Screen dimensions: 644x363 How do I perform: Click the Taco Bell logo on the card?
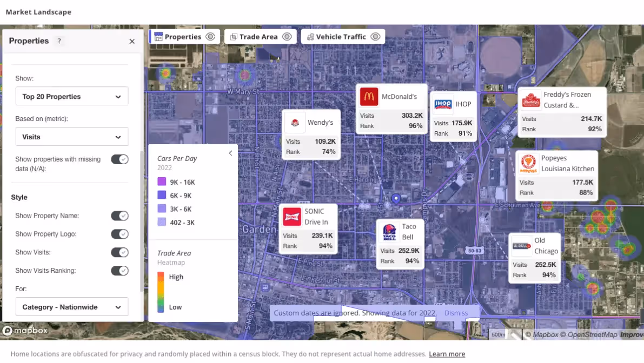tap(389, 232)
